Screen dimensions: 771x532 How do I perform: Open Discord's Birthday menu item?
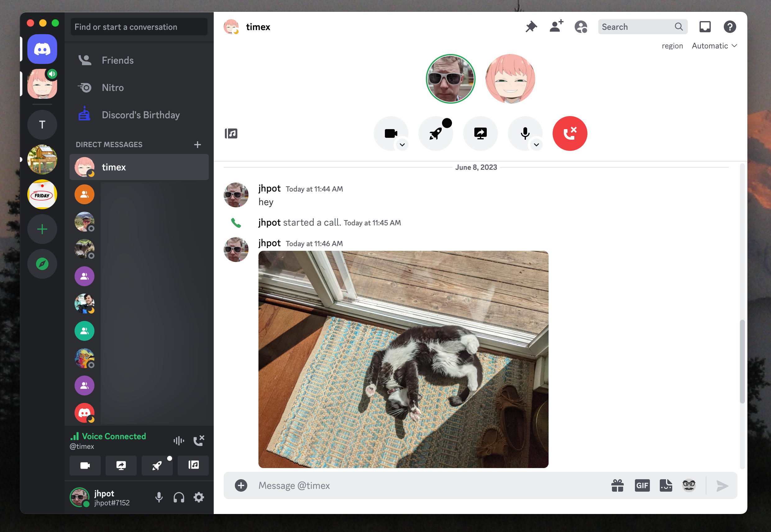(141, 115)
